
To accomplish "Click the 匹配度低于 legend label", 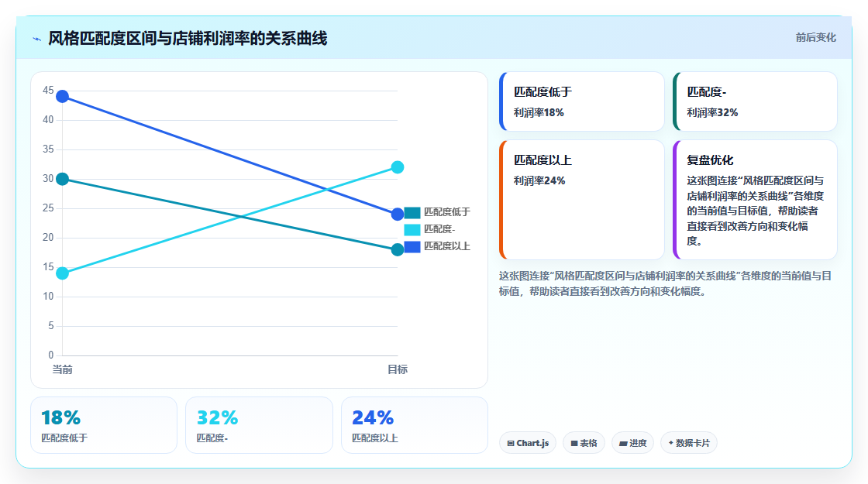I will click(446, 212).
